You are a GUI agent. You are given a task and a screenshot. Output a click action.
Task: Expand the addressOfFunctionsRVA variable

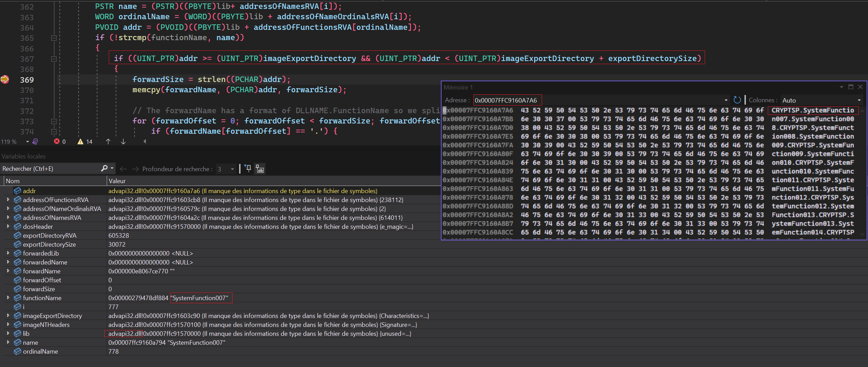pyautogui.click(x=8, y=199)
